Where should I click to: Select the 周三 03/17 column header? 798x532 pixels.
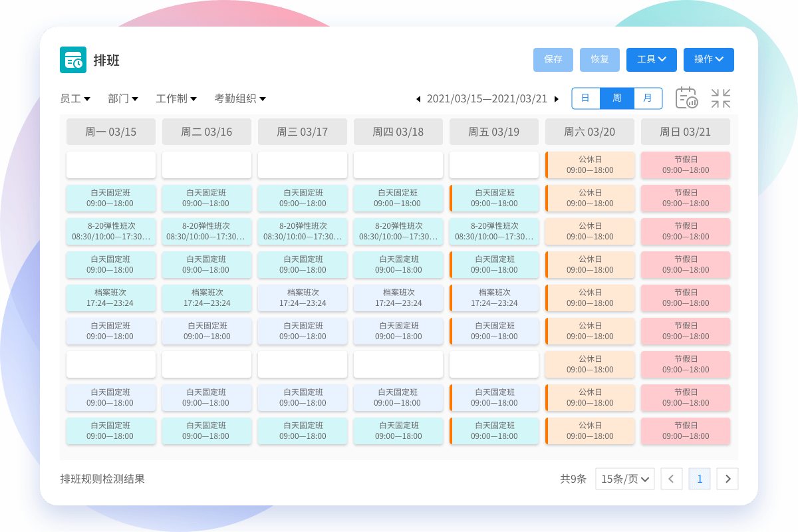(303, 132)
